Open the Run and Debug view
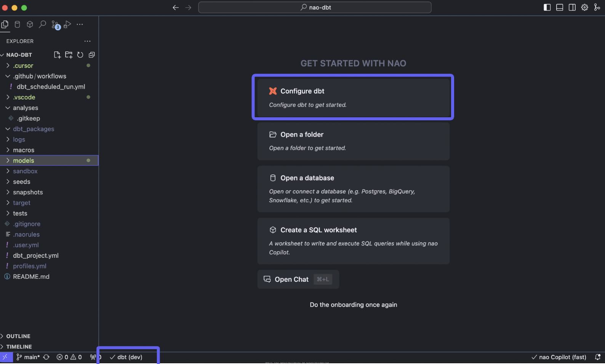The height and width of the screenshot is (364, 605). click(x=67, y=24)
